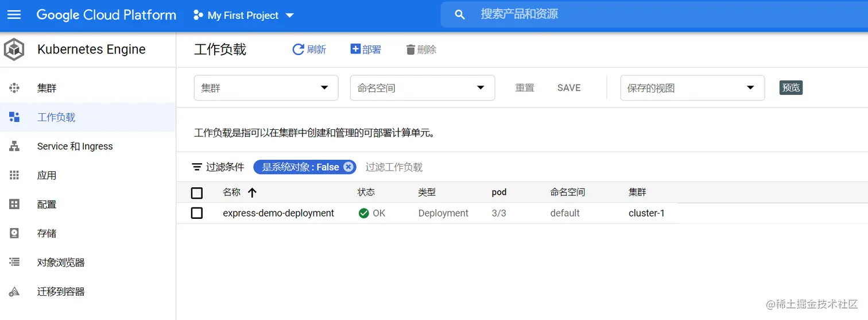Open the cluster-1 link
The width and height of the screenshot is (868, 320).
click(646, 213)
